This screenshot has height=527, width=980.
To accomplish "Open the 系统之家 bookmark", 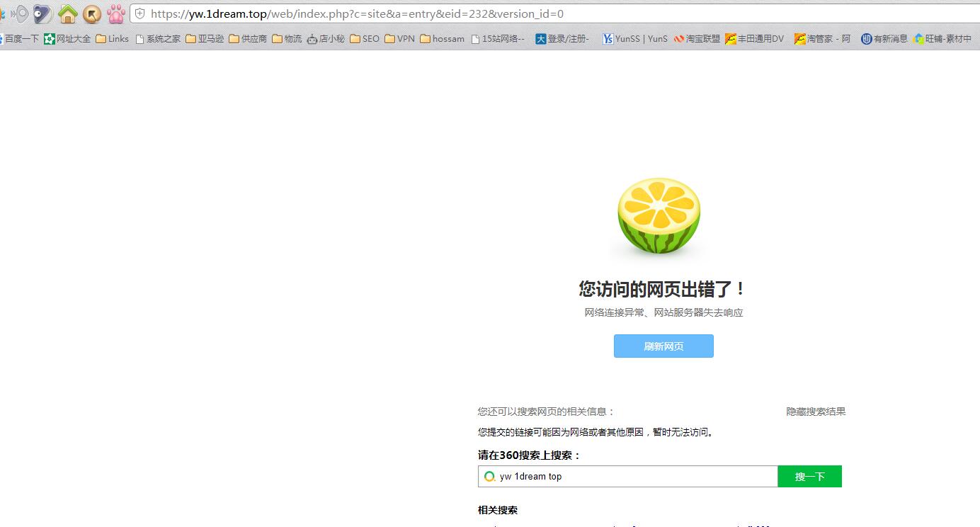I will point(157,39).
